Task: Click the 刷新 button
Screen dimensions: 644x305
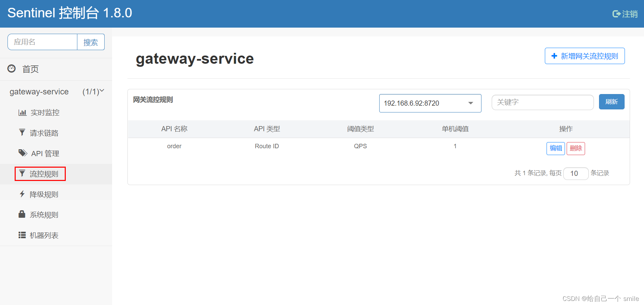Action: pos(612,102)
